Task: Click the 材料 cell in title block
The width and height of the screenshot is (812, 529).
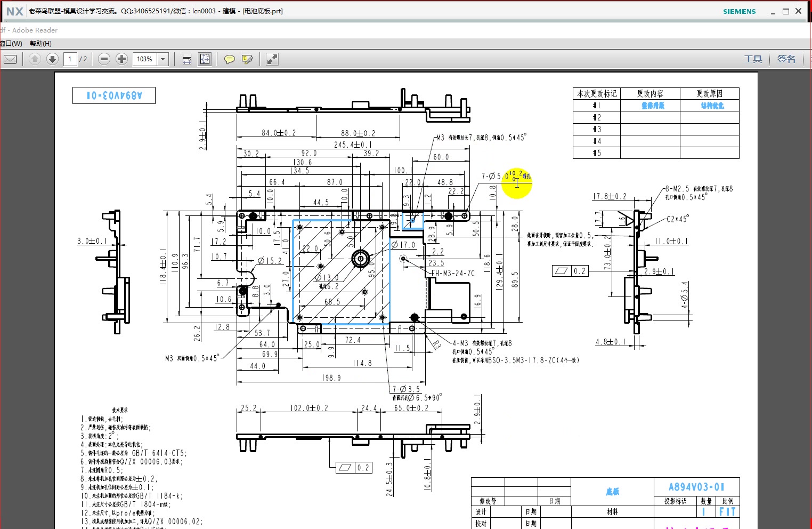Action: (613, 512)
